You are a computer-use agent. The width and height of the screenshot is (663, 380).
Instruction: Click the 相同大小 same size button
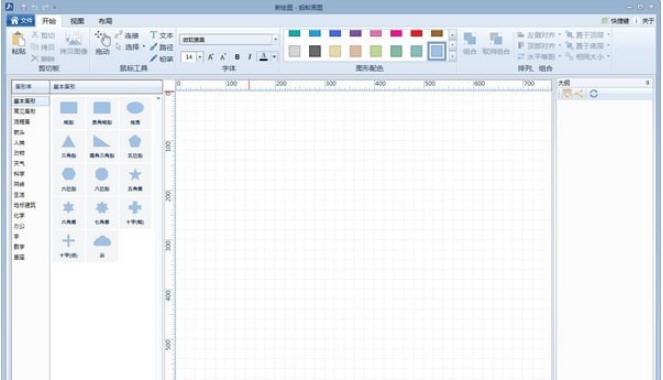pyautogui.click(x=585, y=57)
